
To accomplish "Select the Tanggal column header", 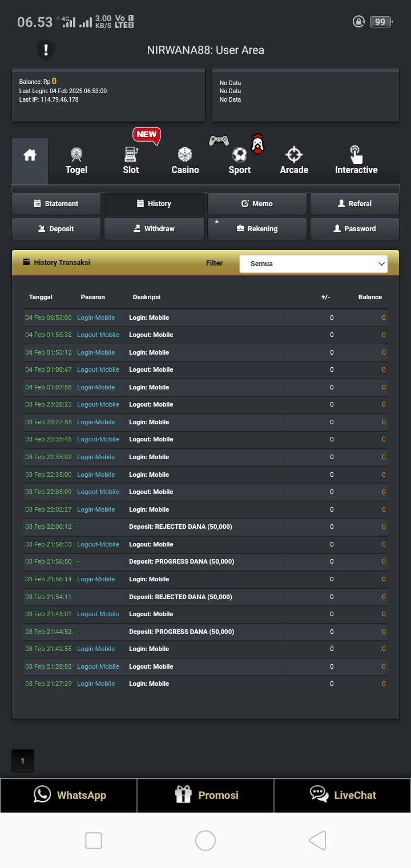I will 41,297.
